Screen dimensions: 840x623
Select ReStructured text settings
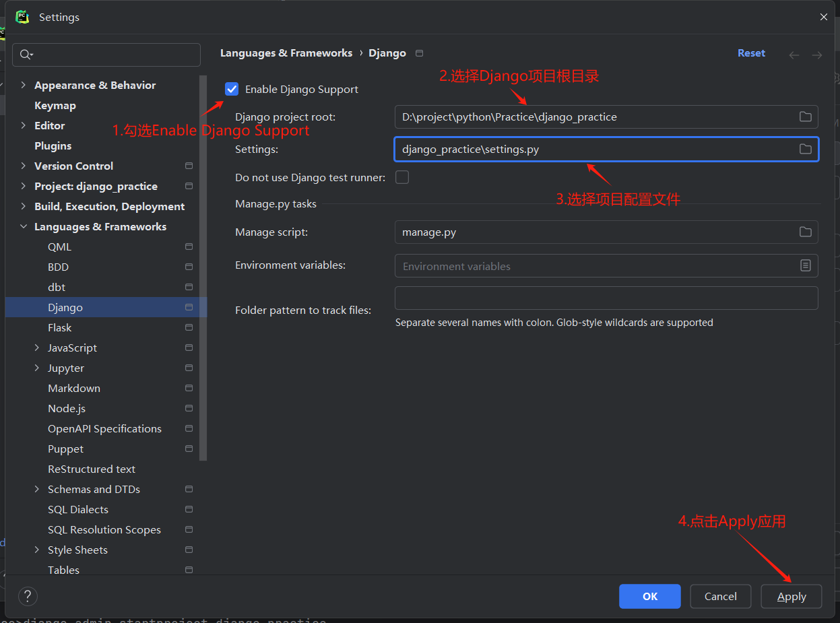tap(92, 469)
